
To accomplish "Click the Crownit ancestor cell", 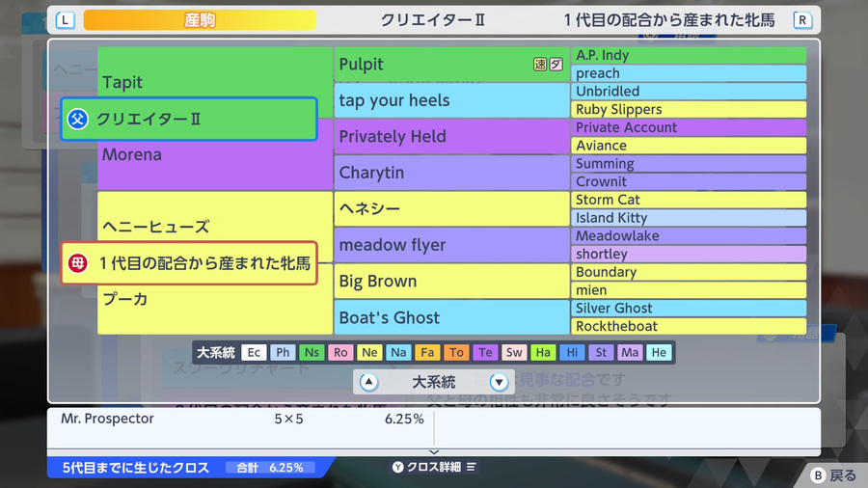I will click(x=689, y=181).
